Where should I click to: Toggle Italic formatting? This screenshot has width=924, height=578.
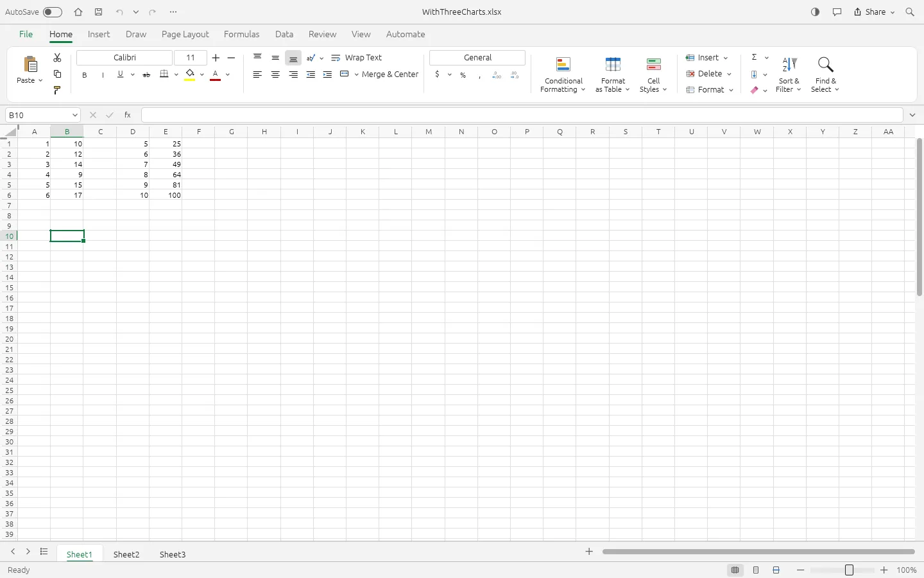point(103,74)
